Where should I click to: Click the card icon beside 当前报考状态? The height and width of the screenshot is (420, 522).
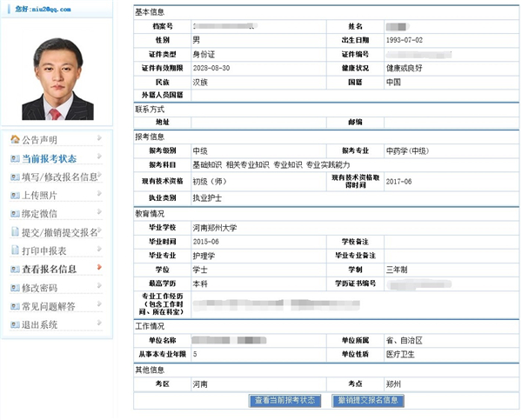[x=15, y=159]
